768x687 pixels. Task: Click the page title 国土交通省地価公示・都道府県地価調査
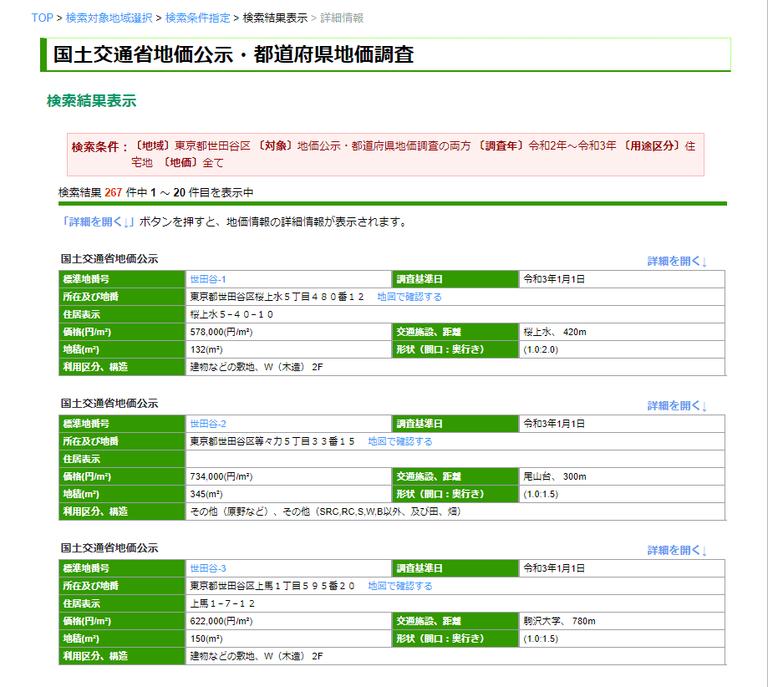[234, 54]
